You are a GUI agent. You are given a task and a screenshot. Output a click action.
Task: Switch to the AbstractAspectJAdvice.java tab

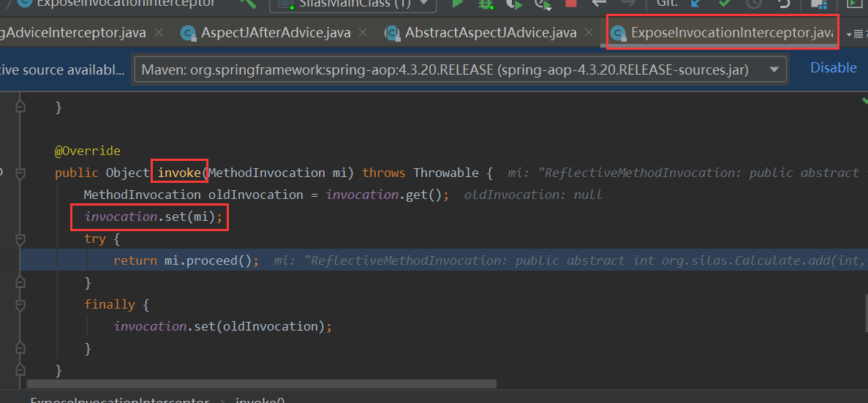491,33
